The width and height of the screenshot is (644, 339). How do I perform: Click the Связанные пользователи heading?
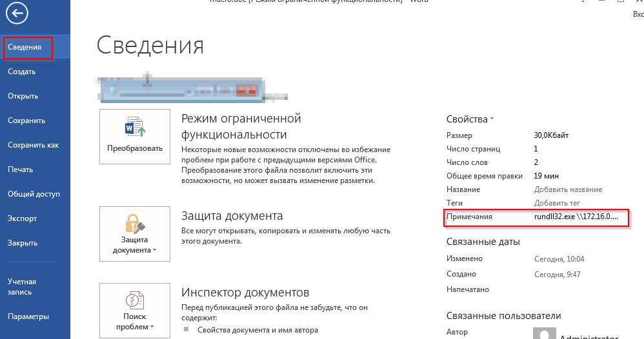click(503, 316)
